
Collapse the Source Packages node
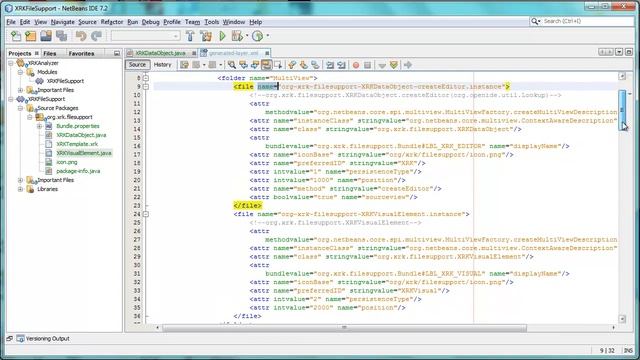[20, 108]
